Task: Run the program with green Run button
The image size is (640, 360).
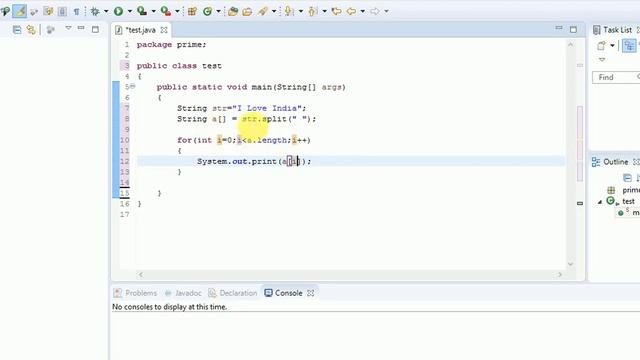Action: [118, 11]
